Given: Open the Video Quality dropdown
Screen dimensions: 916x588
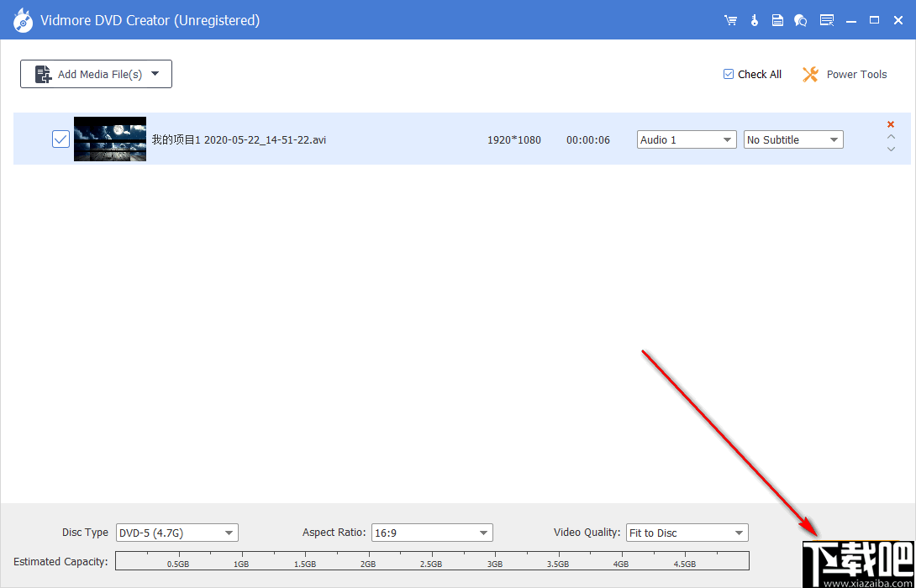Looking at the screenshot, I should (739, 533).
